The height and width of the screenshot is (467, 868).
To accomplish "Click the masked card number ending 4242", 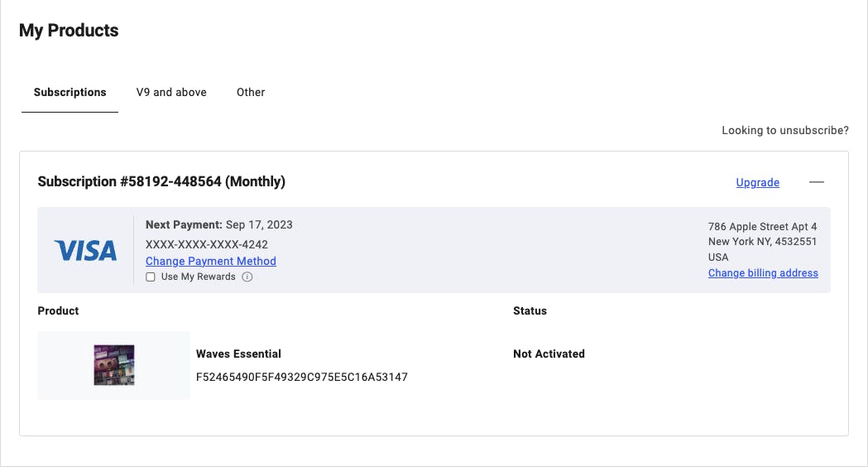I will click(207, 244).
